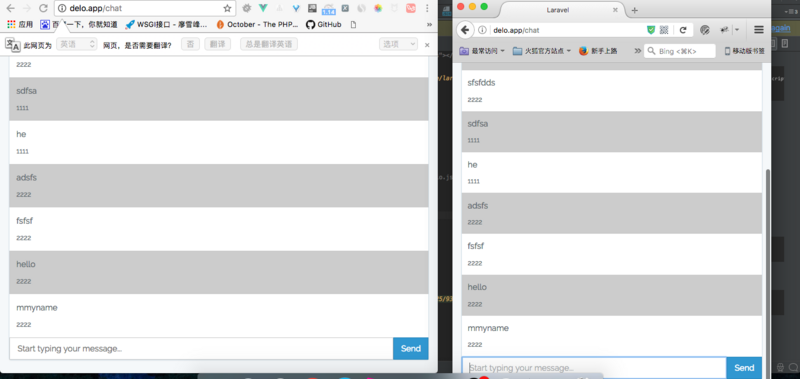Open the blank page bookmark icon
Screen dimensions: 800x379
pos(353,24)
